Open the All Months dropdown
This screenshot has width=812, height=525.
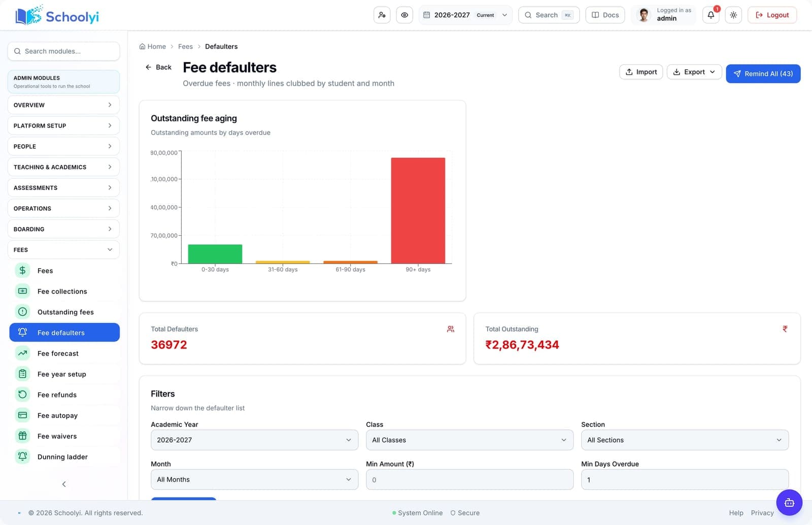coord(254,479)
